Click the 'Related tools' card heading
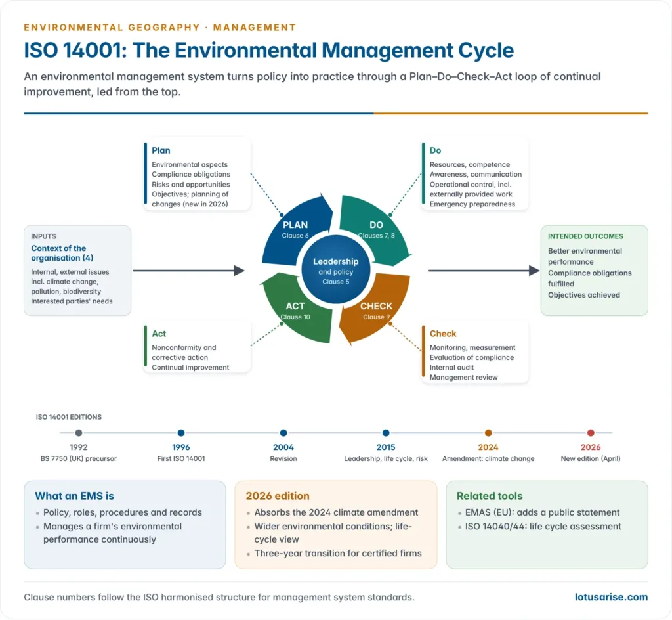The image size is (672, 620). 490,496
